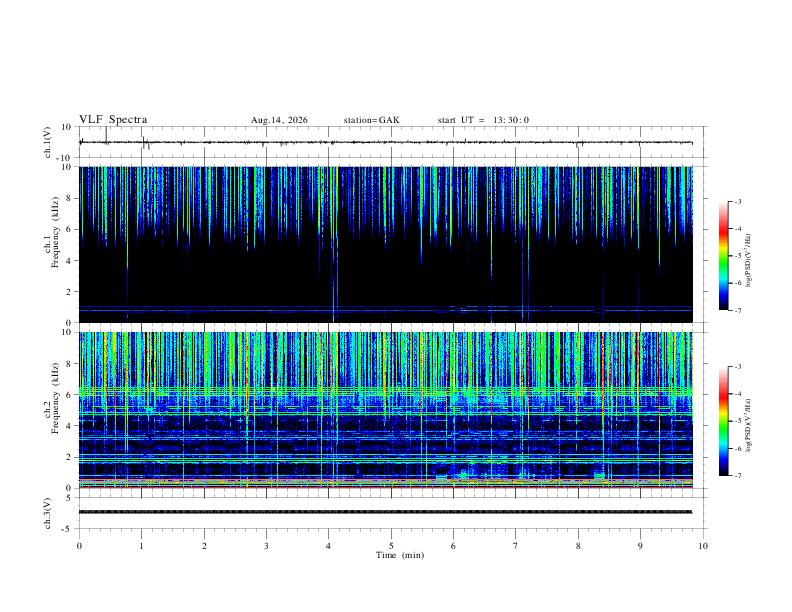The height and width of the screenshot is (612, 792).
Task: Click the green 6 kHz band in ch.2 spectrogram
Action: point(385,392)
